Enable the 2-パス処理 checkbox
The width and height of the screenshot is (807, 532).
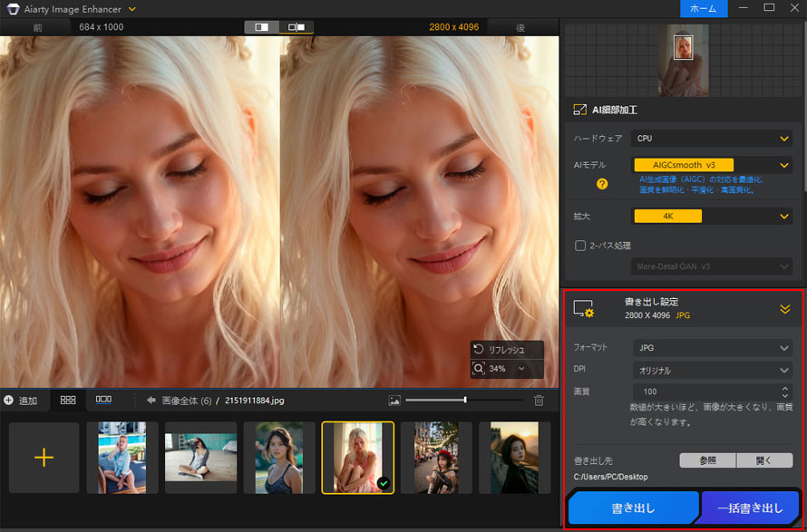(580, 246)
